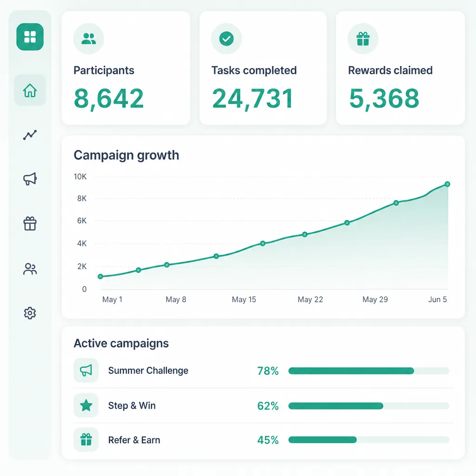Screen dimensions: 476x476
Task: Go to Home in the sidebar
Action: pos(30,90)
